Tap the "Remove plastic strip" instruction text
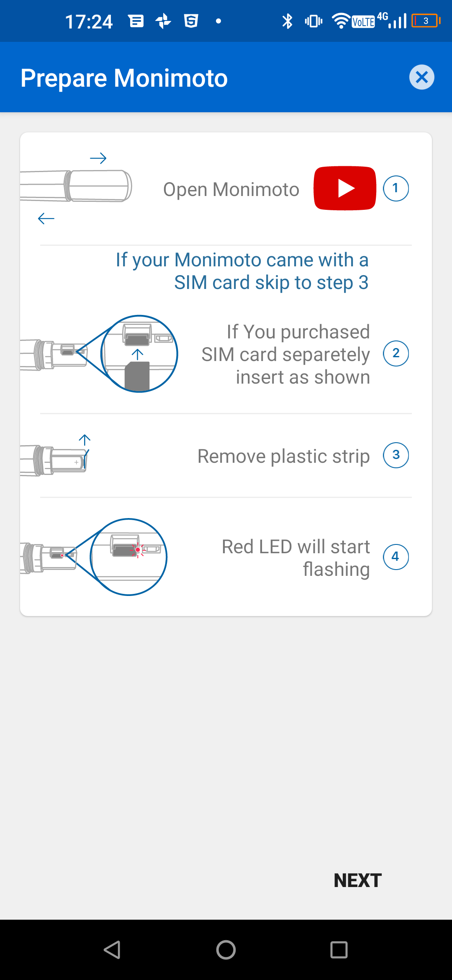Viewport: 452px width, 980px height. tap(283, 456)
